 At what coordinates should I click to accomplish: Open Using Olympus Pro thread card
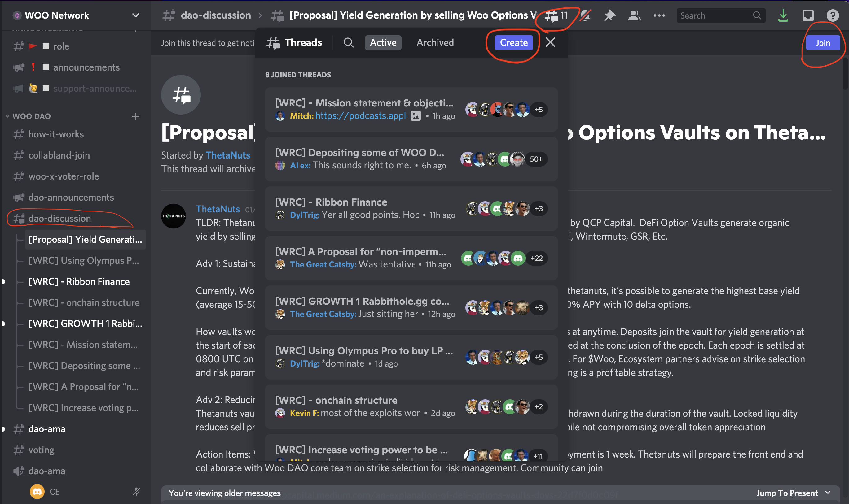coord(411,357)
